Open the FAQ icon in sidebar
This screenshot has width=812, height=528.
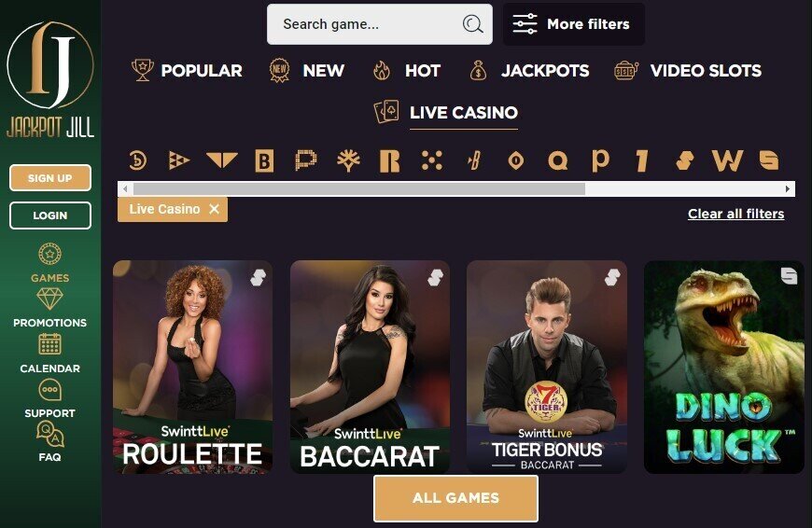click(50, 434)
